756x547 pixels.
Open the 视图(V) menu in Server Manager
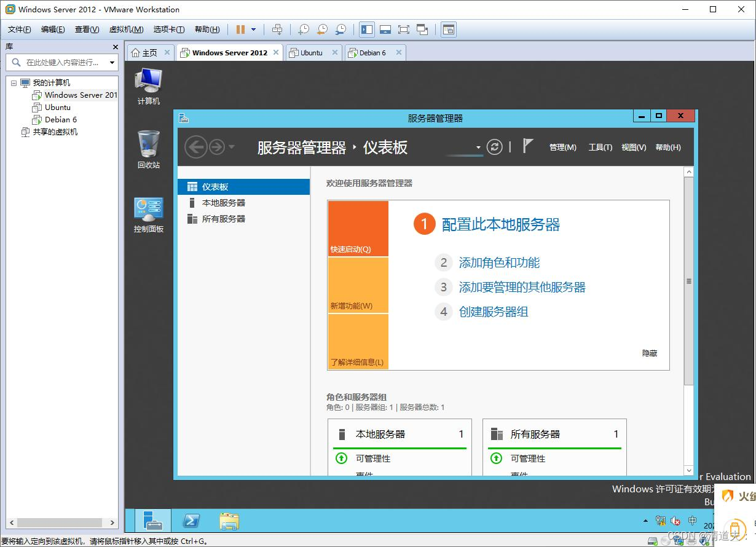(634, 148)
